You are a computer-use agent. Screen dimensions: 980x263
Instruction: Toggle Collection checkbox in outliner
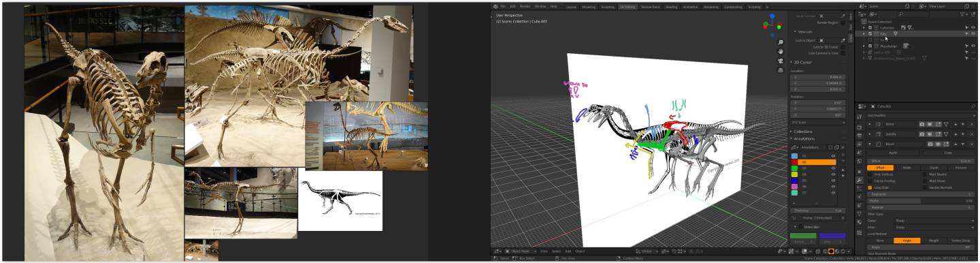(870, 28)
